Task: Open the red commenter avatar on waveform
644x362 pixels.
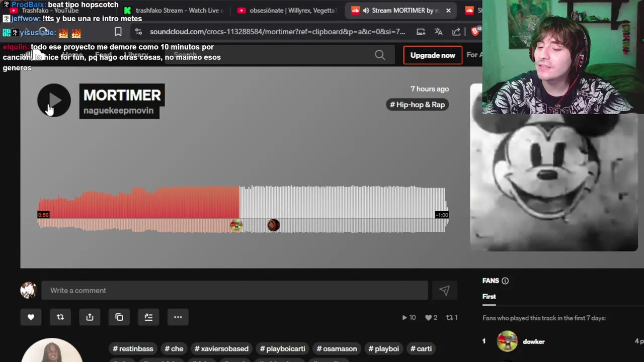Action: click(273, 225)
